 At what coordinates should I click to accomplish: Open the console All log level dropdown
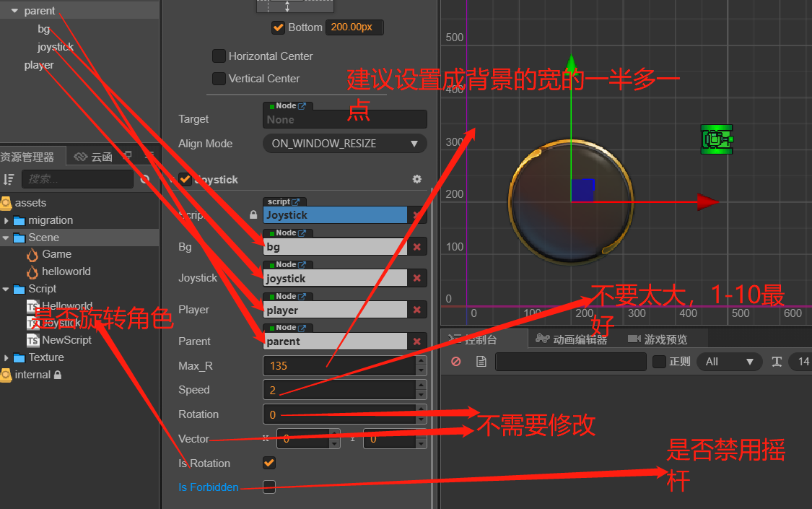730,362
